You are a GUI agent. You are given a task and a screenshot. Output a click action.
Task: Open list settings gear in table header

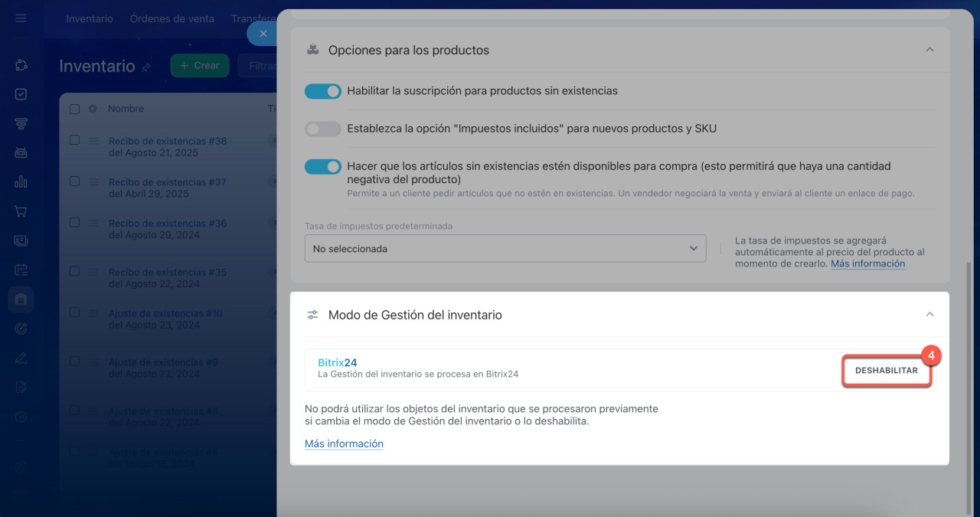tap(93, 109)
